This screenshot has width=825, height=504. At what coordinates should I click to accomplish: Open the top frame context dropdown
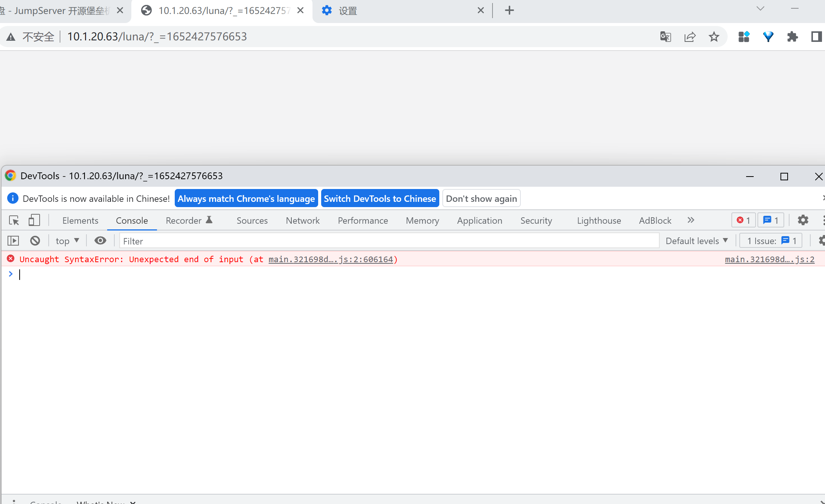pyautogui.click(x=66, y=240)
